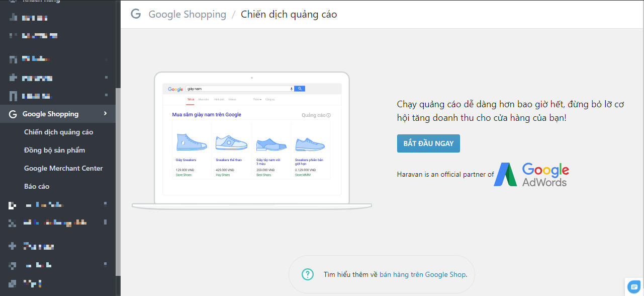The width and height of the screenshot is (644, 296).
Task: Follow the bán hàng trên Google Shop link
Action: (x=423, y=274)
